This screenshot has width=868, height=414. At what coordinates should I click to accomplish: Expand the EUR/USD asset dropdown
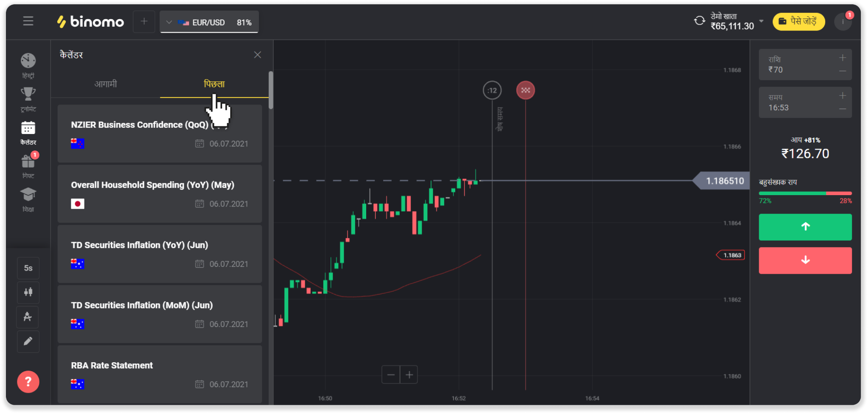coord(169,22)
